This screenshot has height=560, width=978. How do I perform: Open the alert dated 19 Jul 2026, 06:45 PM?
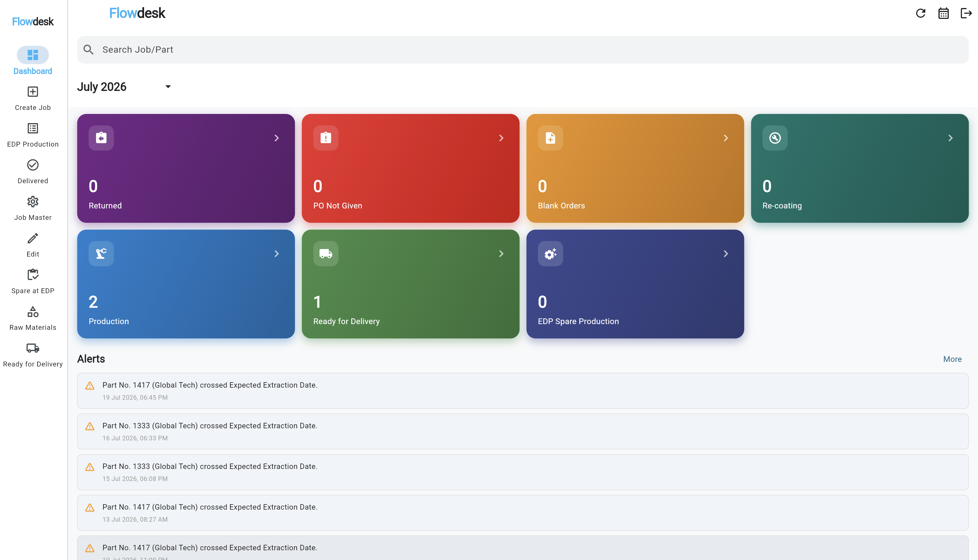(x=523, y=391)
